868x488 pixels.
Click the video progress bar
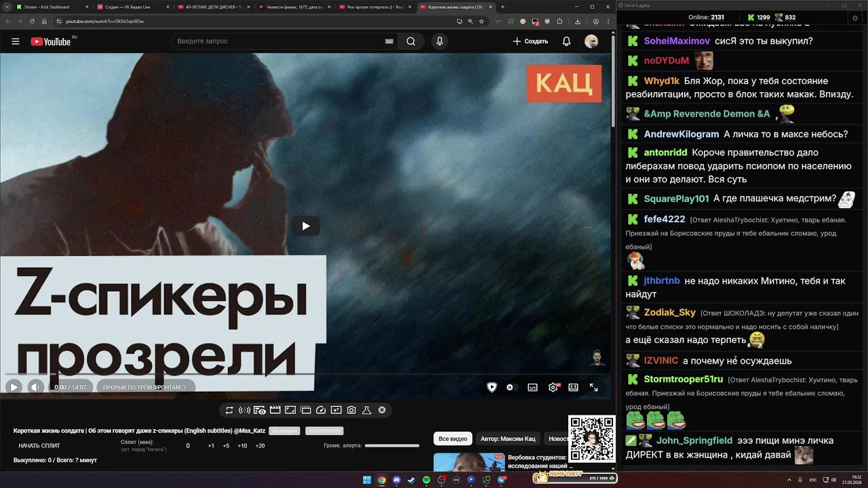[x=305, y=374]
